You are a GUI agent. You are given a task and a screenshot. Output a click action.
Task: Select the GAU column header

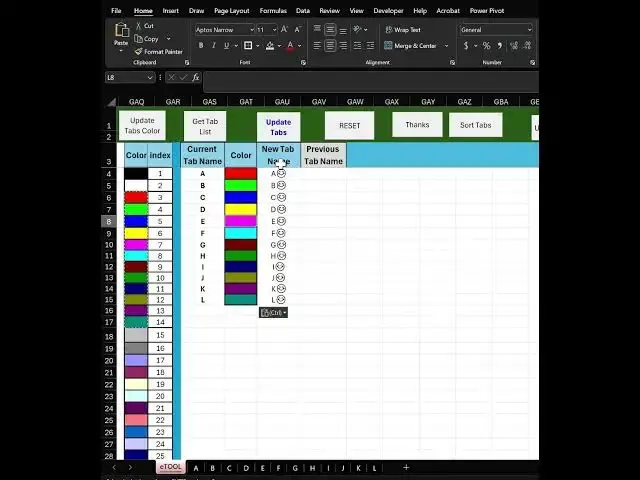[282, 102]
